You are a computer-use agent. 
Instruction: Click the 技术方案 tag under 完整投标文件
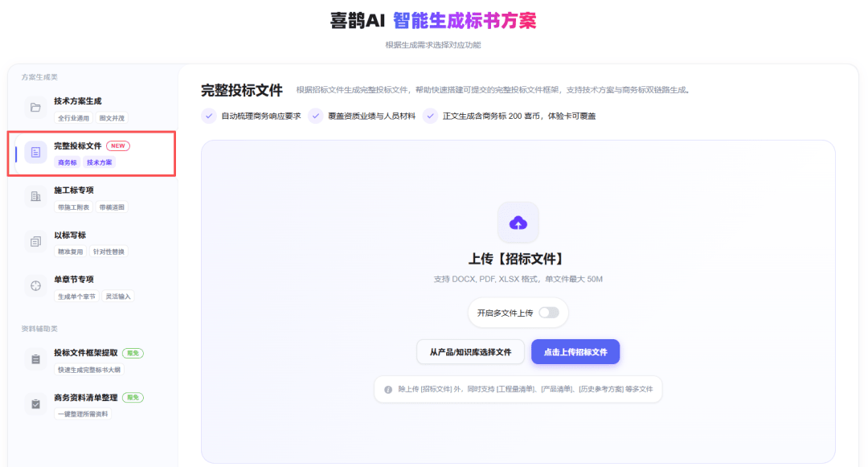pos(99,162)
